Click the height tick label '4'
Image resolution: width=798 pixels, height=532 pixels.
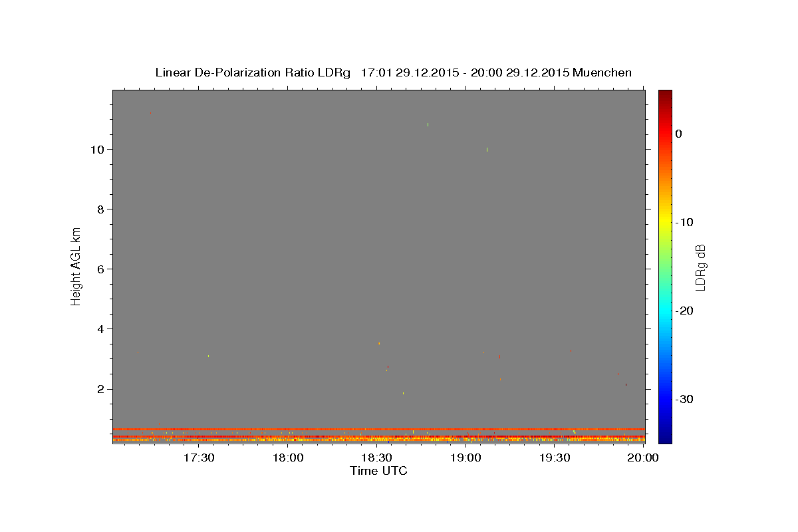coord(101,329)
